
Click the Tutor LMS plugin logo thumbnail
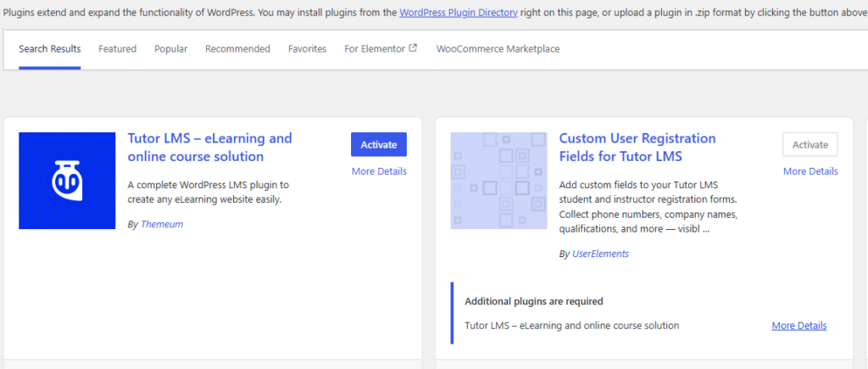pos(67,181)
